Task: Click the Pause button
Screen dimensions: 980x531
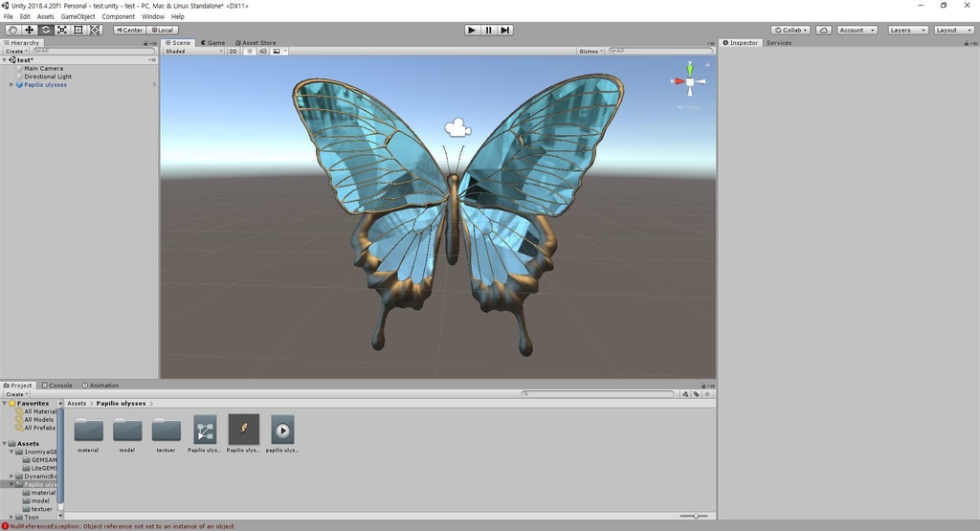Action: tap(489, 30)
